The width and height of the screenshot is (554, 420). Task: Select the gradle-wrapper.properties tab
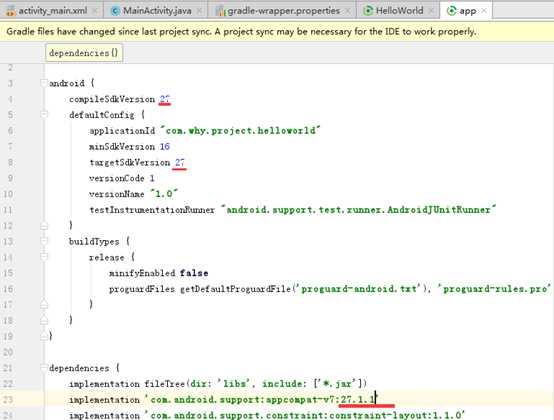[x=283, y=11]
